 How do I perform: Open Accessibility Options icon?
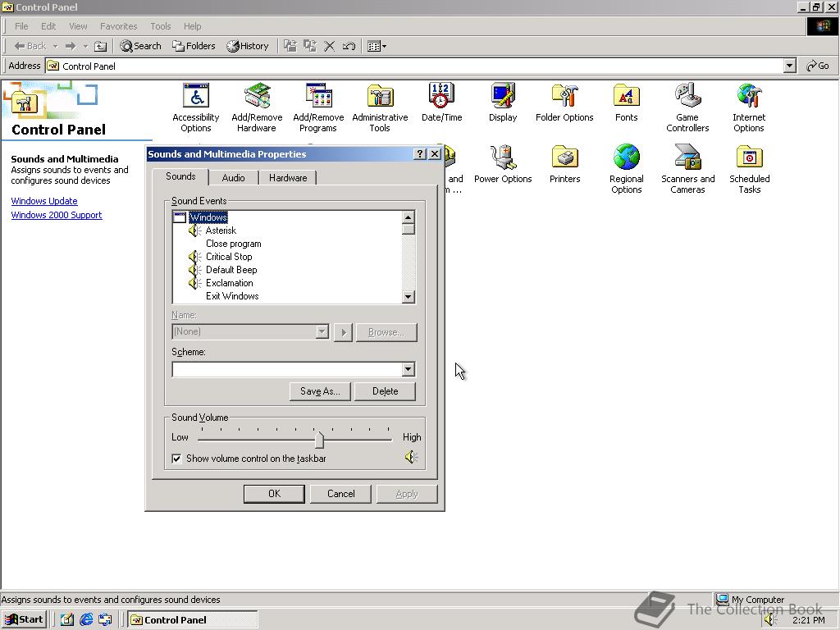(195, 107)
